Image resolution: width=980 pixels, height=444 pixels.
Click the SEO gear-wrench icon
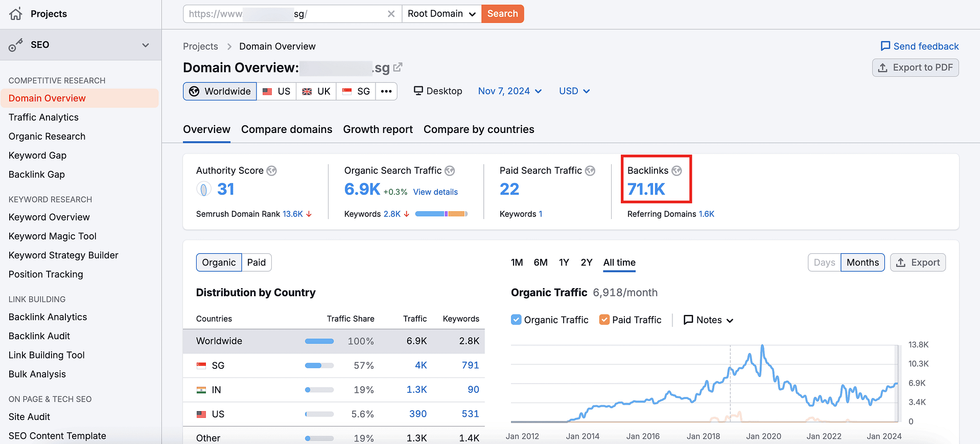tap(16, 45)
